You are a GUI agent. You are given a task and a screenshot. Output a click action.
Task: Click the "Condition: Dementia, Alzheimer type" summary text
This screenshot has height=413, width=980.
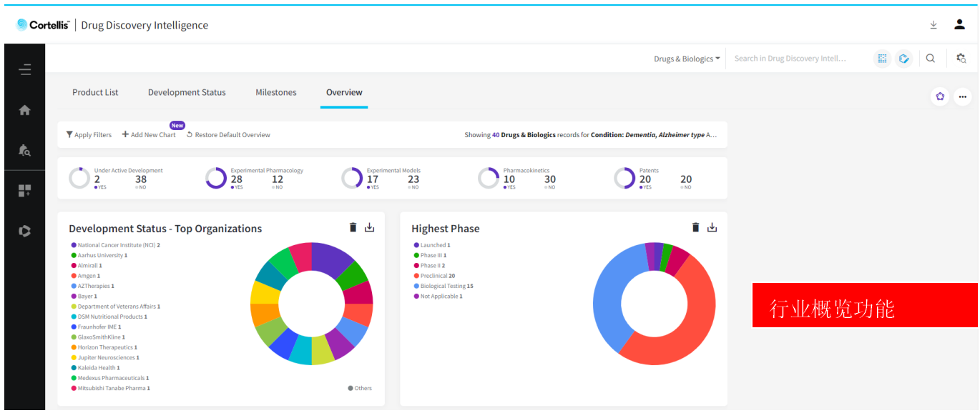pyautogui.click(x=648, y=134)
